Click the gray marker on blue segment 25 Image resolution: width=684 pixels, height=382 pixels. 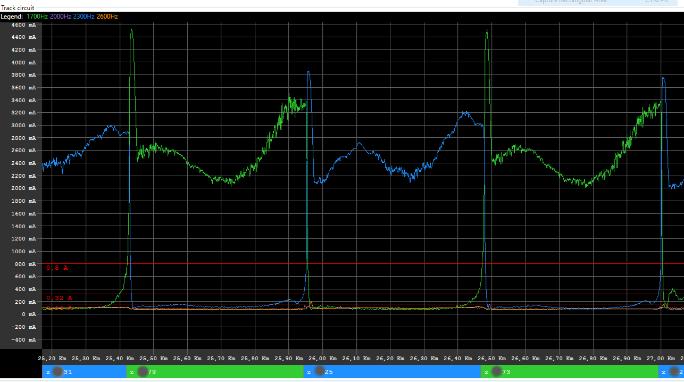[x=319, y=371]
